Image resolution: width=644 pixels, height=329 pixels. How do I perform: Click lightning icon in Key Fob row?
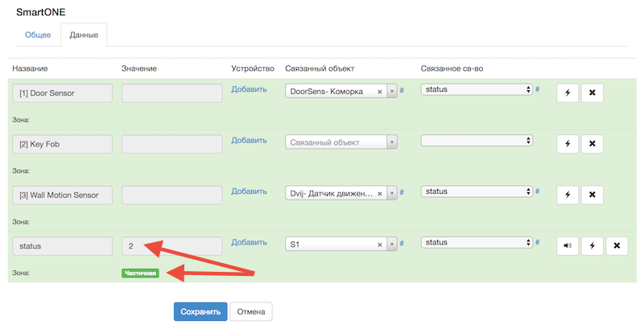[x=568, y=143]
